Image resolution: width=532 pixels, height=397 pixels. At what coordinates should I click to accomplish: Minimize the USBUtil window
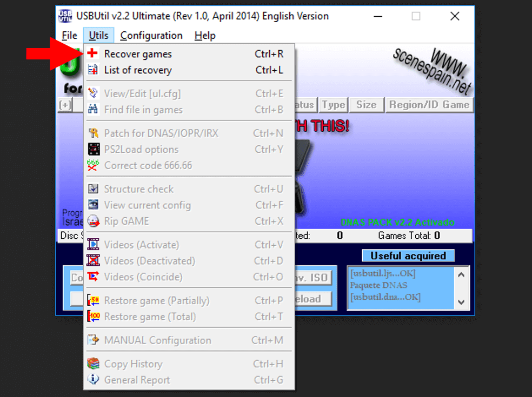point(377,16)
